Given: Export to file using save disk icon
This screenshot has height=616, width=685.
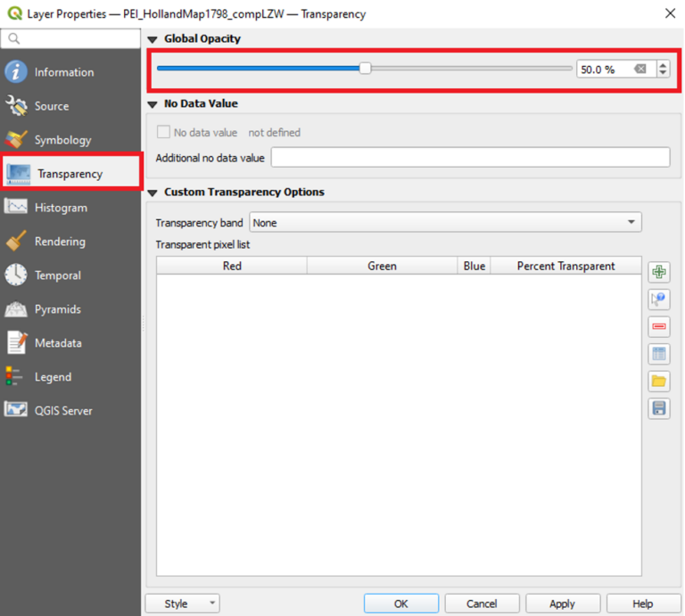Looking at the screenshot, I should (x=659, y=408).
